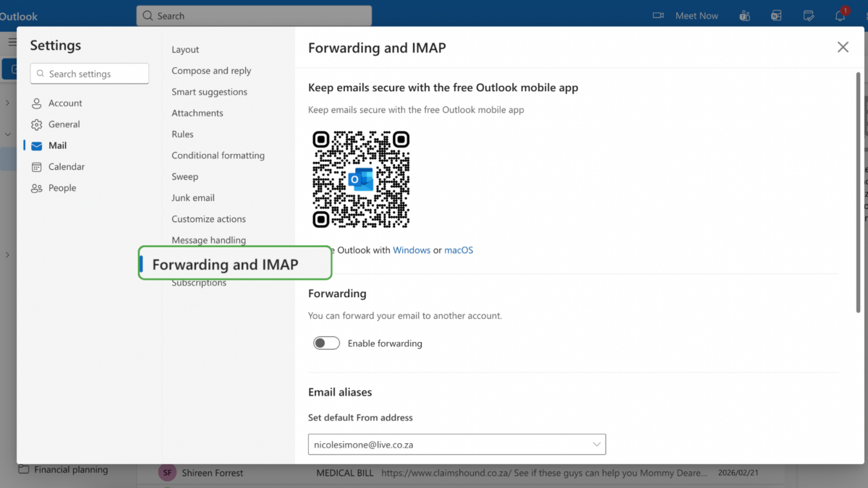Open the Microsoft Teams icon in the header
Viewport: 868px width, 488px height.
click(x=744, y=16)
